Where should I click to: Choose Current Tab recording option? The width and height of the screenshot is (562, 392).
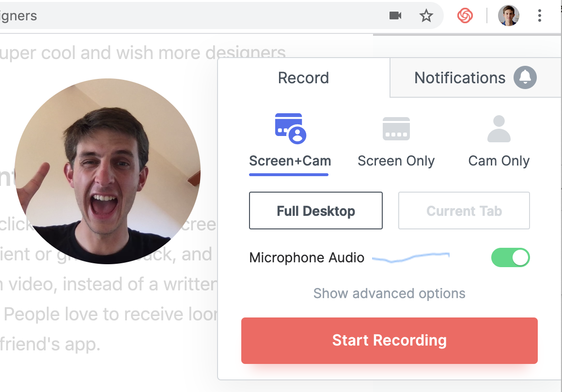[x=464, y=211]
